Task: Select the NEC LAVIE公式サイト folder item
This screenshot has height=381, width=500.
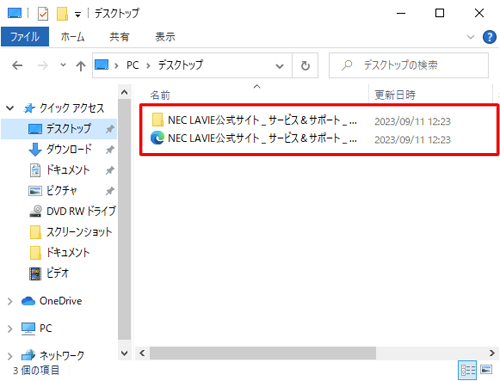Action: (253, 120)
